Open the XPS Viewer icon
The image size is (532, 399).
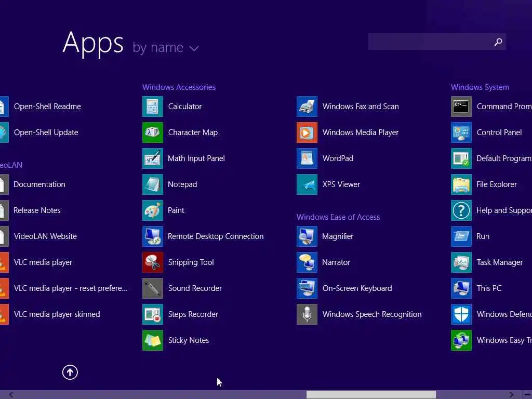(x=307, y=184)
